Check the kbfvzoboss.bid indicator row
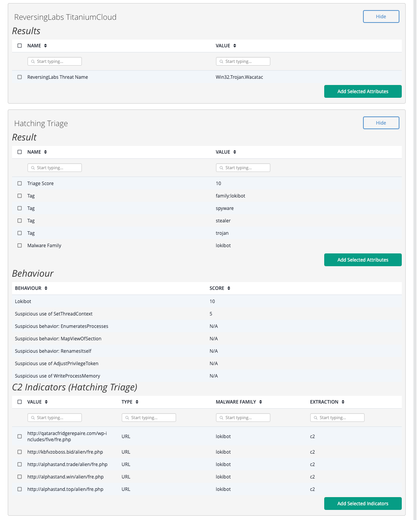This screenshot has height=520, width=420. (x=20, y=452)
